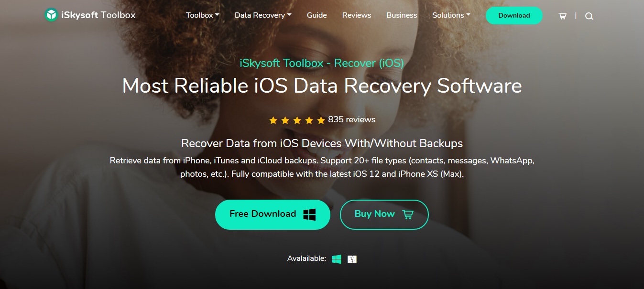This screenshot has height=289, width=644.
Task: Open the 835 reviews link
Action: (x=351, y=119)
